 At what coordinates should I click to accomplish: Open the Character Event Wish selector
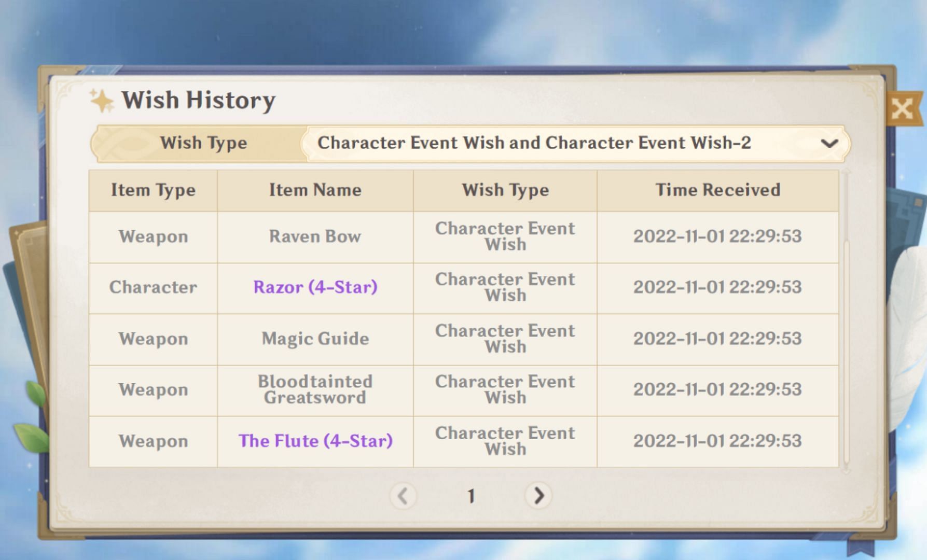coord(576,143)
